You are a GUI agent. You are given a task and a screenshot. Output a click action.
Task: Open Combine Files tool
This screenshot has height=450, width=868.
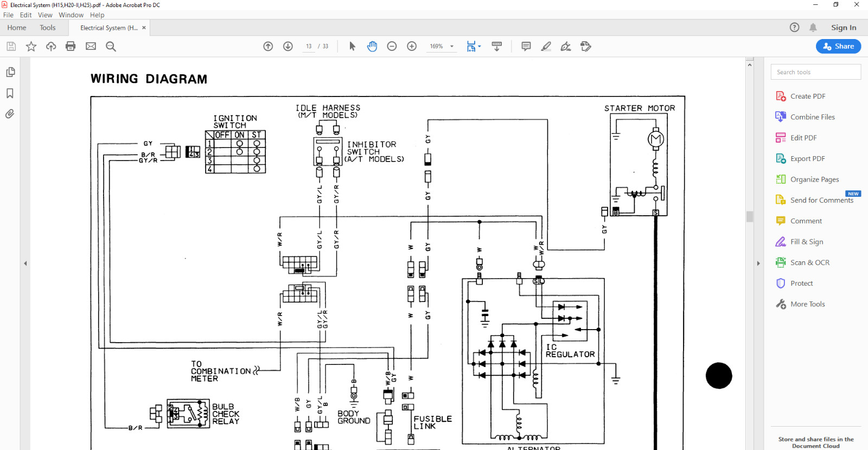[805, 117]
